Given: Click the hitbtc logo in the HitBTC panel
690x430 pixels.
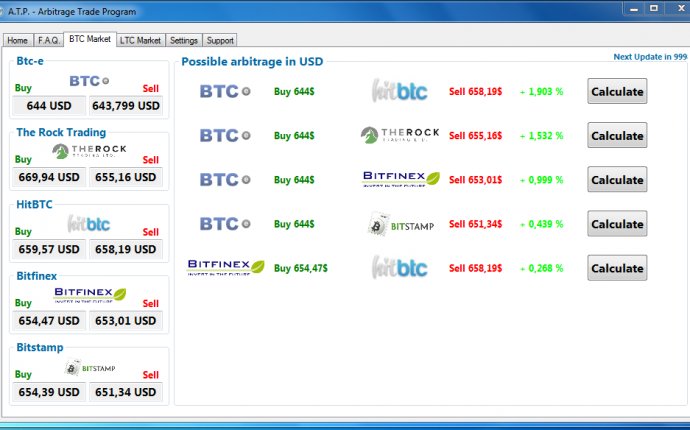Looking at the screenshot, I should [x=89, y=224].
